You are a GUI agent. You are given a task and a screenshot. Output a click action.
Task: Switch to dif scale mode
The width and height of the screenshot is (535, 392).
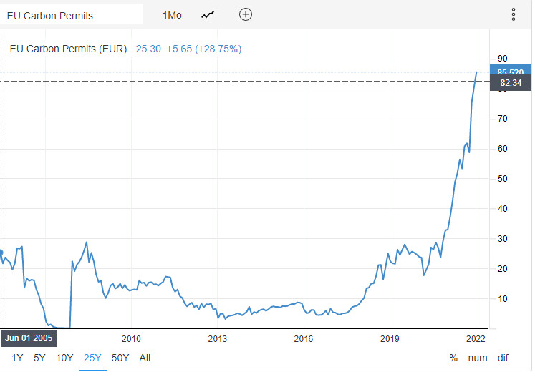coord(503,358)
